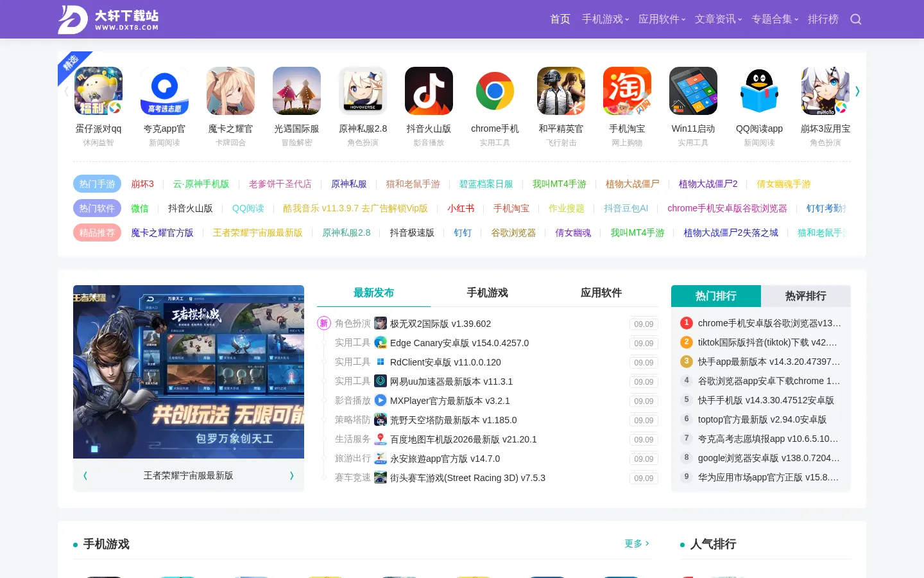Go to next banner slide arrow
Image resolution: width=924 pixels, height=578 pixels.
(x=291, y=475)
